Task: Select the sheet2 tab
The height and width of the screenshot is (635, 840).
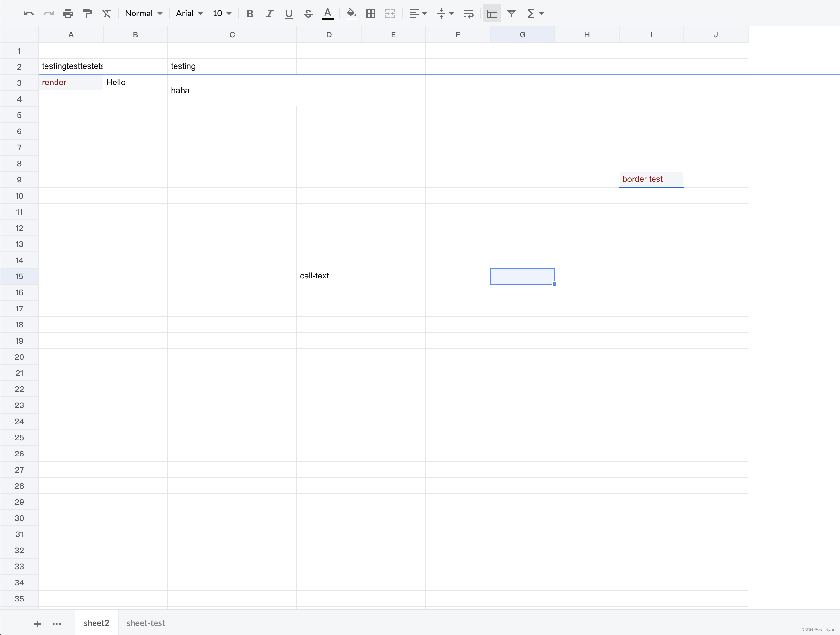Action: (95, 622)
